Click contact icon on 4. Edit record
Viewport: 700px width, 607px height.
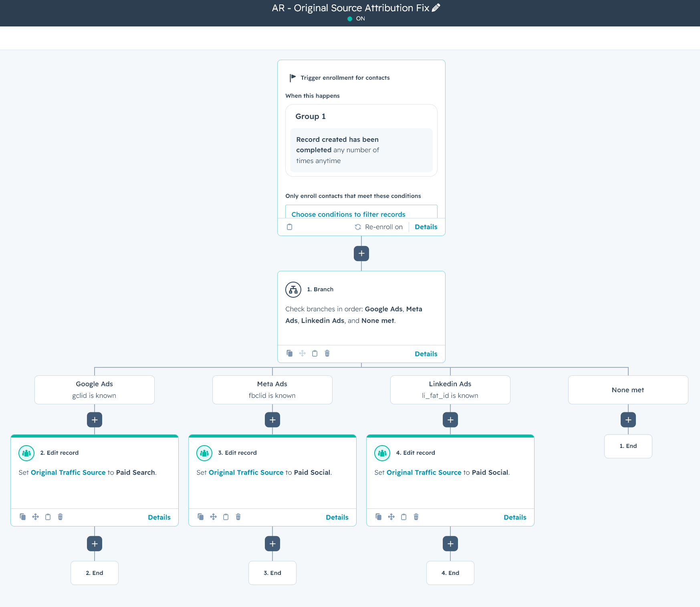point(382,453)
